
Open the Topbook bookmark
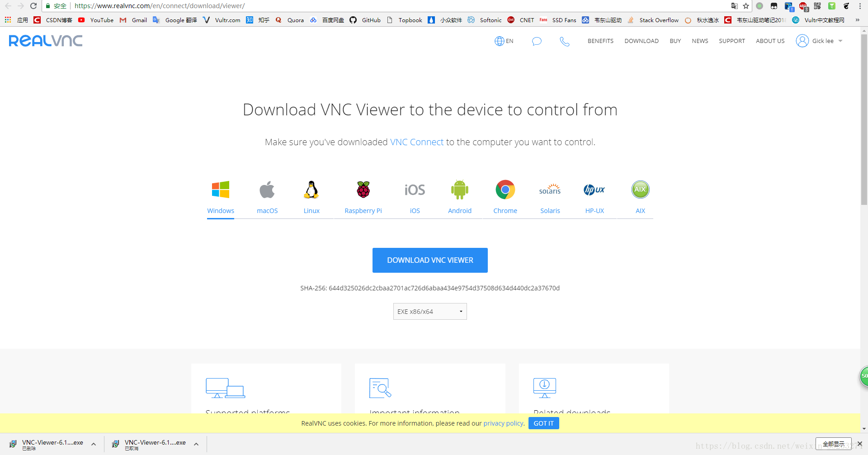[405, 20]
